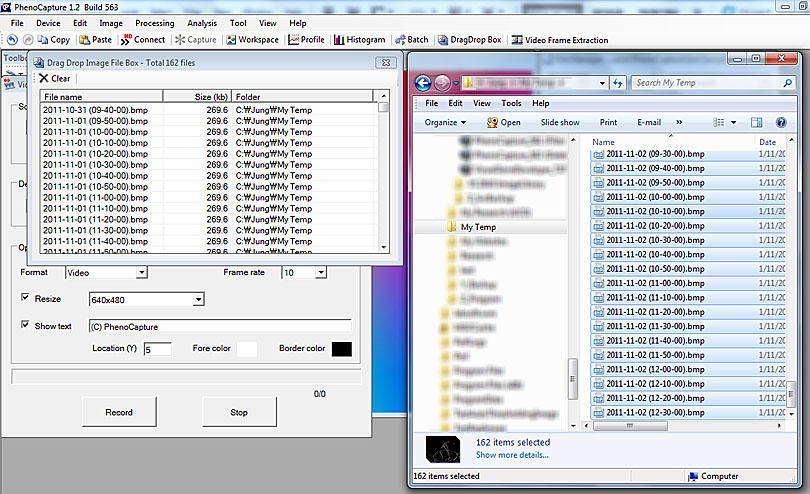Disable the Show text checkbox
The width and height of the screenshot is (810, 494).
pos(26,325)
